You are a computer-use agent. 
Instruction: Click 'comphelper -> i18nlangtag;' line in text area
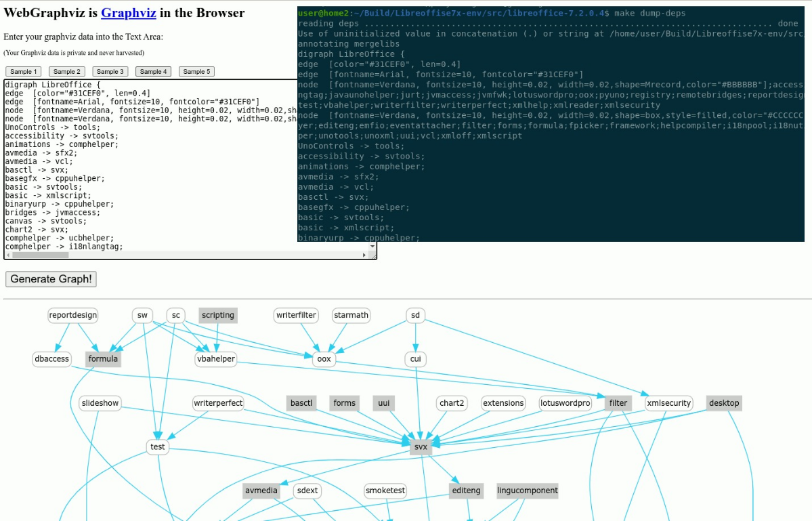[64, 247]
